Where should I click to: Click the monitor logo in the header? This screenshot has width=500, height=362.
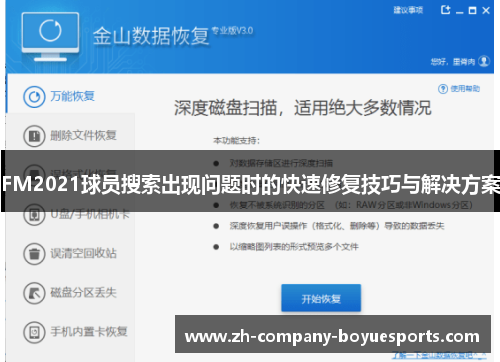click(50, 37)
